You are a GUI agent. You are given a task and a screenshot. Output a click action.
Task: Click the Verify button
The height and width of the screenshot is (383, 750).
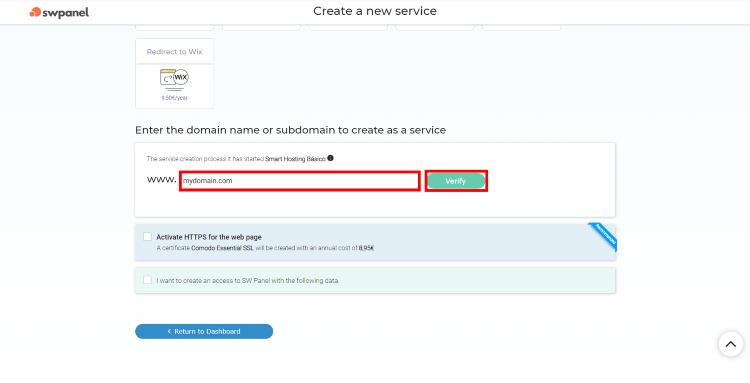pos(456,181)
